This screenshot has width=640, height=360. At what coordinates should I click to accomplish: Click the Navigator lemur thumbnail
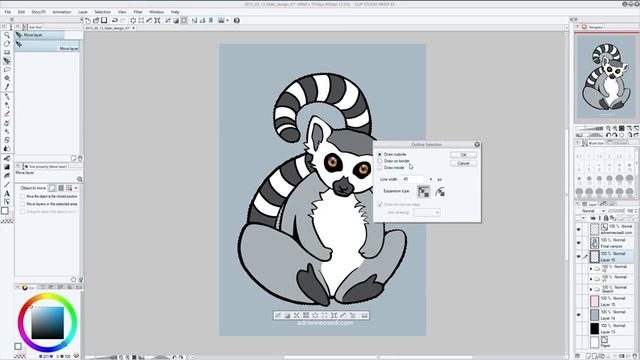point(606,76)
